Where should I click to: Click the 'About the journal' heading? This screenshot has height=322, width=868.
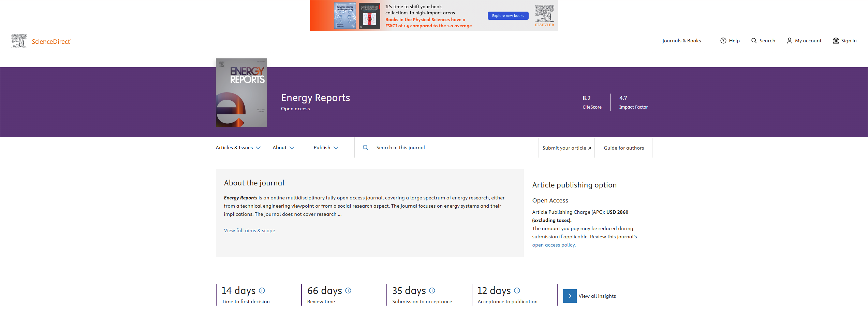pos(254,183)
